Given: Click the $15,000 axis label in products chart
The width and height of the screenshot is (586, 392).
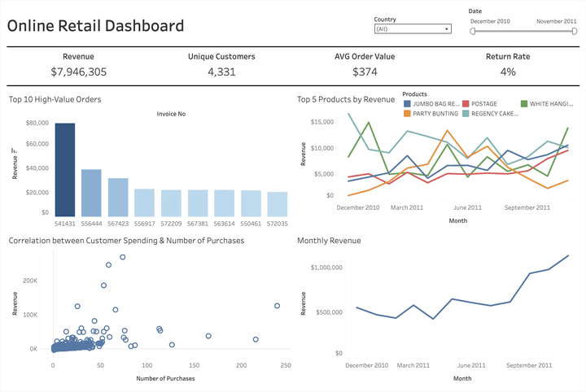Looking at the screenshot, I should pyautogui.click(x=322, y=122).
